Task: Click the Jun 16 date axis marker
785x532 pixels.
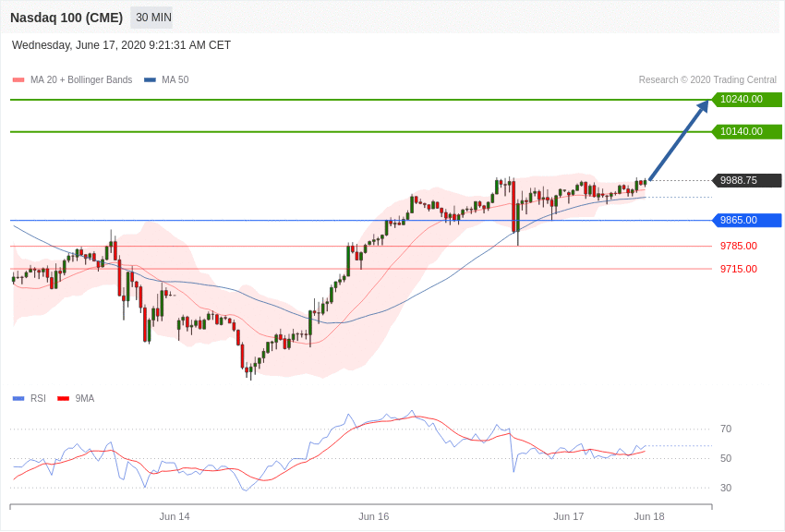Action: pos(373,516)
